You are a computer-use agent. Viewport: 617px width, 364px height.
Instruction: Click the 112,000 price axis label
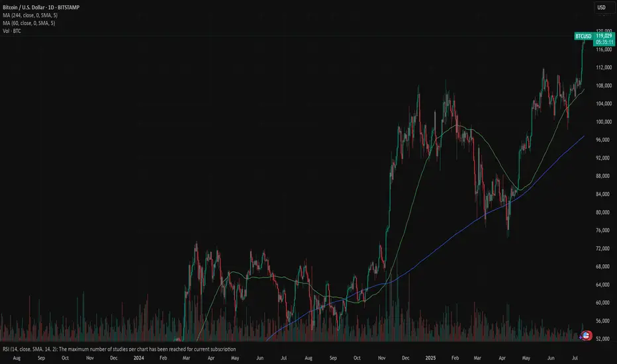604,68
